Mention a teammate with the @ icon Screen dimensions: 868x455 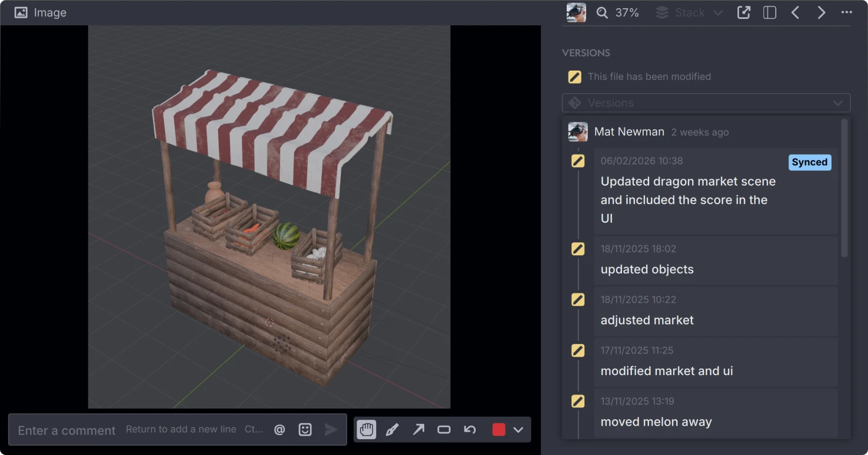279,429
